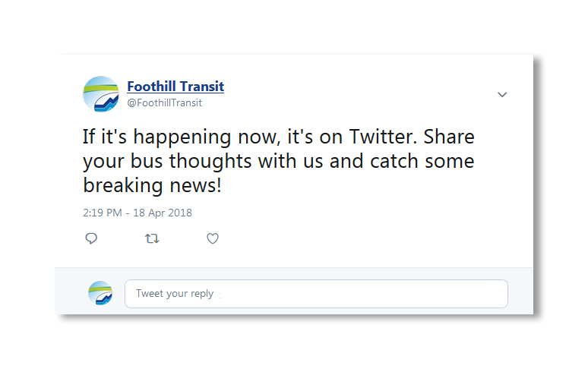The width and height of the screenshot is (588, 369).
Task: Open the 2:19 PM - 18 Apr 2018 timestamp
Action: pyautogui.click(x=138, y=213)
